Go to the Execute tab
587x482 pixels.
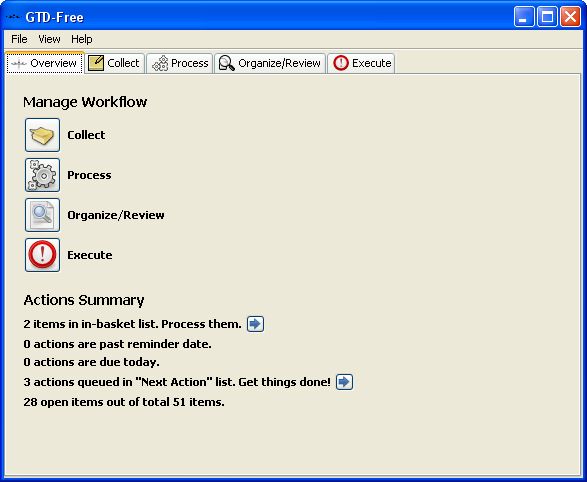pos(361,63)
